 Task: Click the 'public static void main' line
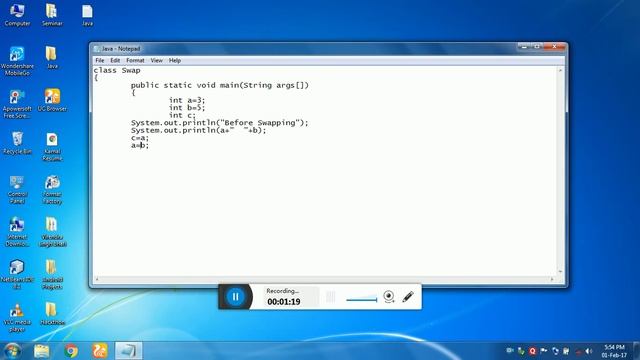(220, 85)
